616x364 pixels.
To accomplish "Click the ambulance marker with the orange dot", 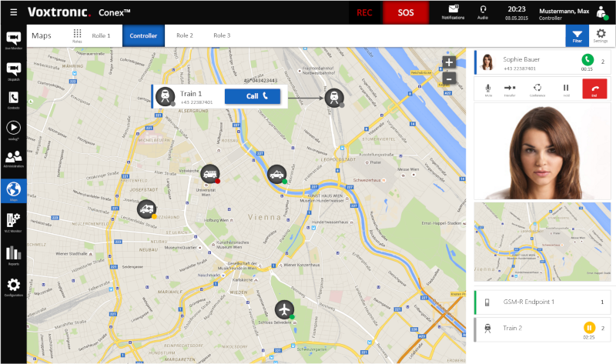I will tap(146, 209).
